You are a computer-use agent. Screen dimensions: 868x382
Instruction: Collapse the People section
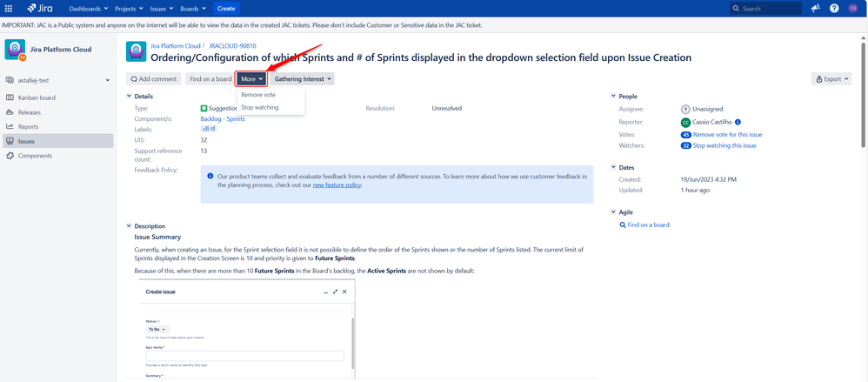coord(613,97)
